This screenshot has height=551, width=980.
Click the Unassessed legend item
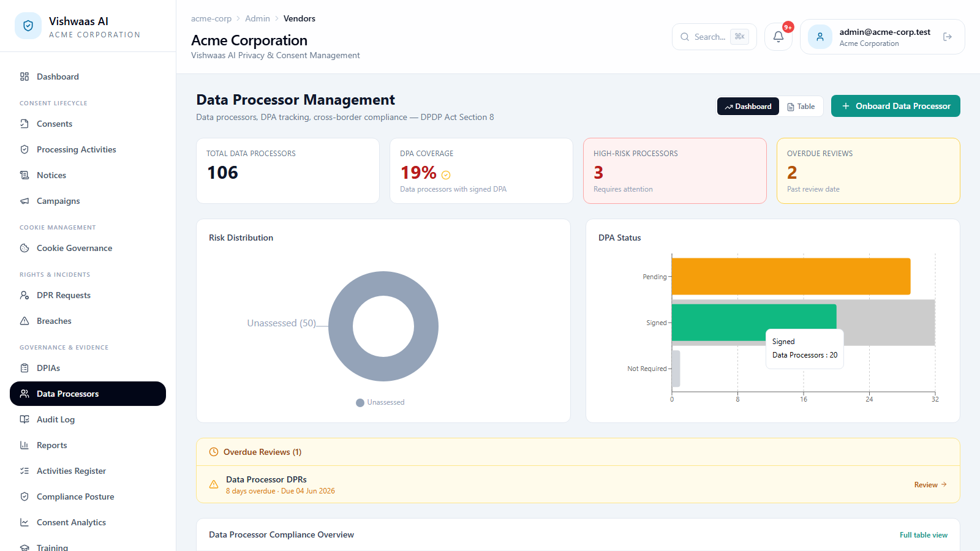[x=380, y=402]
